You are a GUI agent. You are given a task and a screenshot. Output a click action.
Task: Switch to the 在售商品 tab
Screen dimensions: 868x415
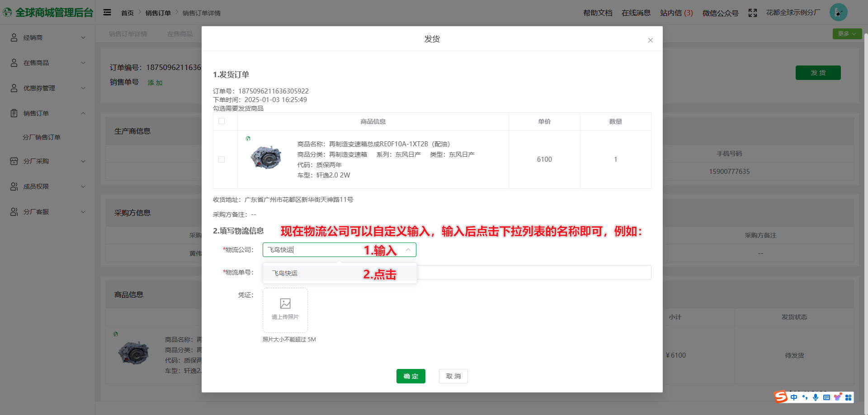pos(179,33)
